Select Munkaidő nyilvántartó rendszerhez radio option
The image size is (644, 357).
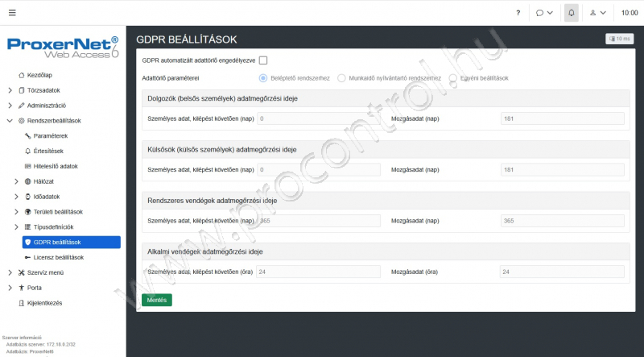pyautogui.click(x=342, y=78)
